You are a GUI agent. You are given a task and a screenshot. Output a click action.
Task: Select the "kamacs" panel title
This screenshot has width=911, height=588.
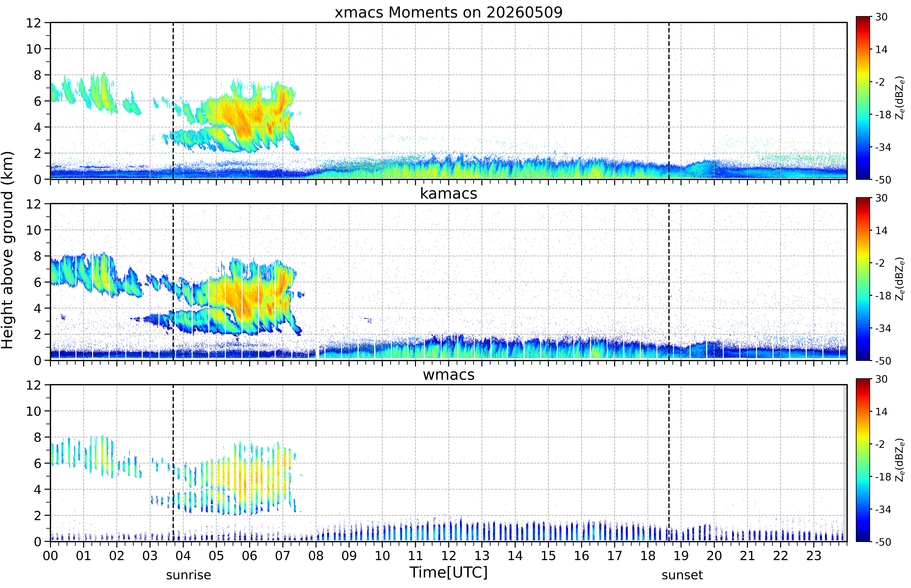tap(448, 194)
